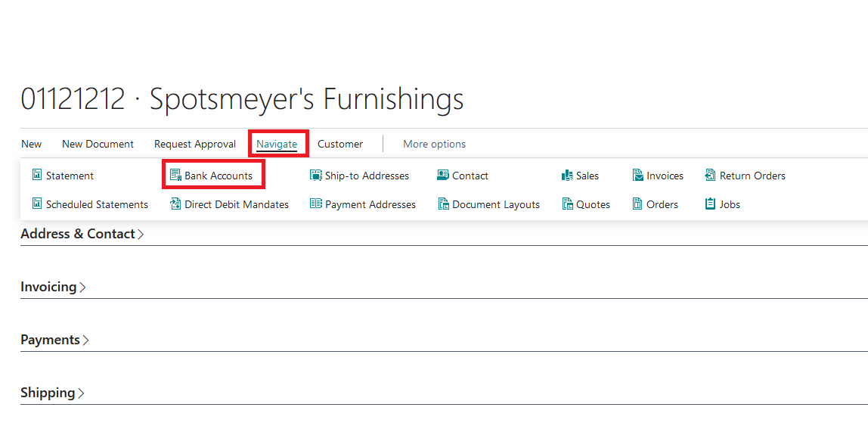Open the New menu
Screen dimensions: 868x426
(32, 144)
